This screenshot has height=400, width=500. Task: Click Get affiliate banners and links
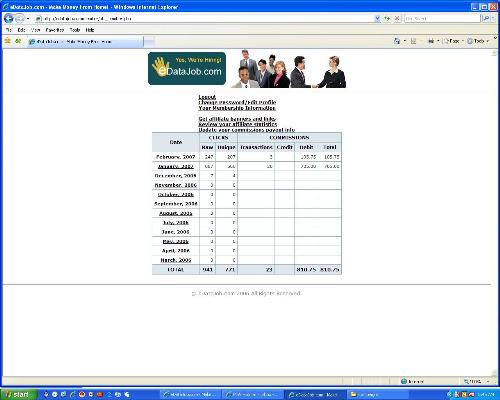click(x=237, y=119)
